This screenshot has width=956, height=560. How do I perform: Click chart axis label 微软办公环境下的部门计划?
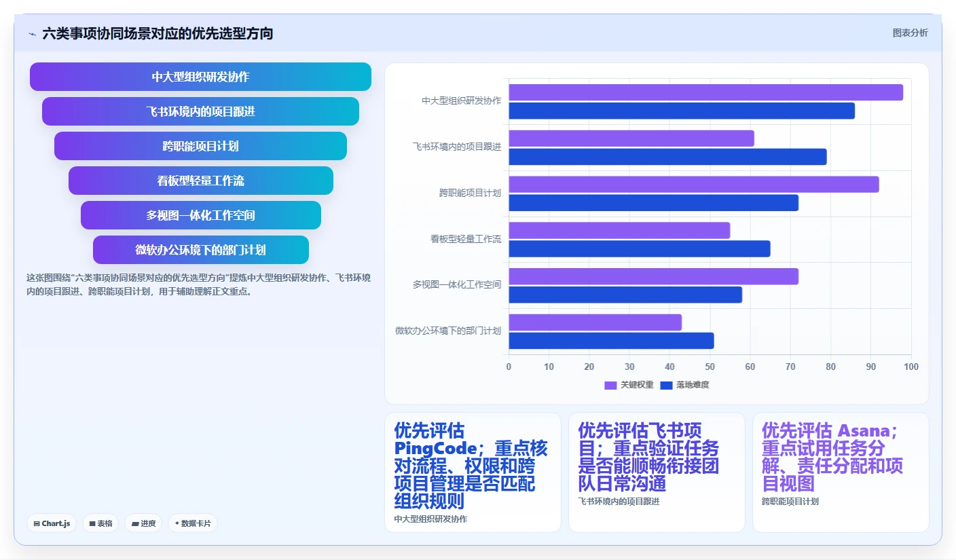click(448, 331)
